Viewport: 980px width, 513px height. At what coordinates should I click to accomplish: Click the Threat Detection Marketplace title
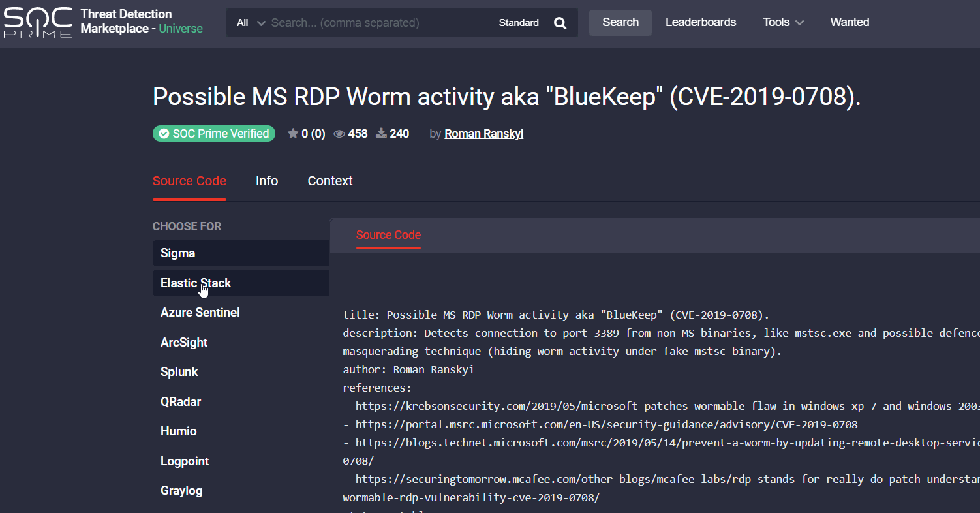click(142, 22)
